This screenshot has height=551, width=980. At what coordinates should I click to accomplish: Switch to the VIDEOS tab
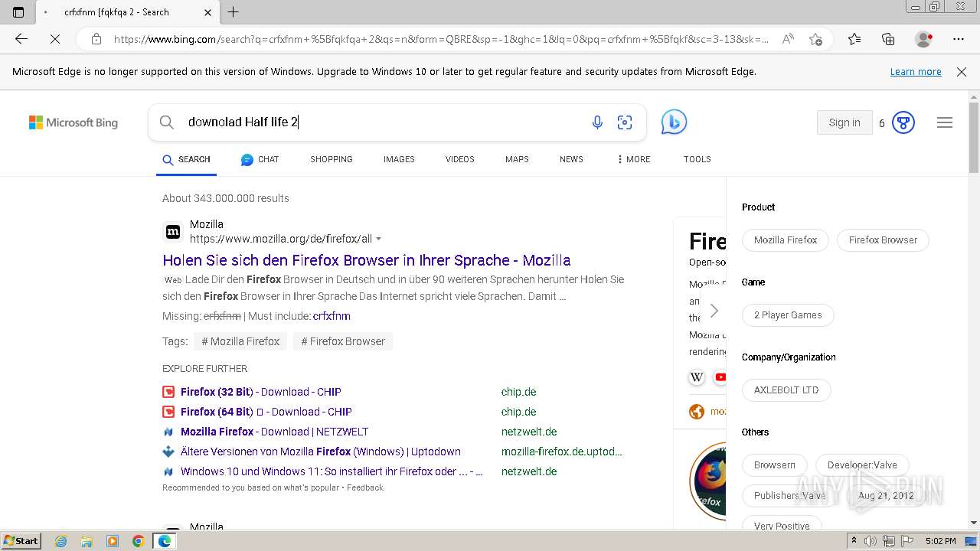click(x=460, y=159)
